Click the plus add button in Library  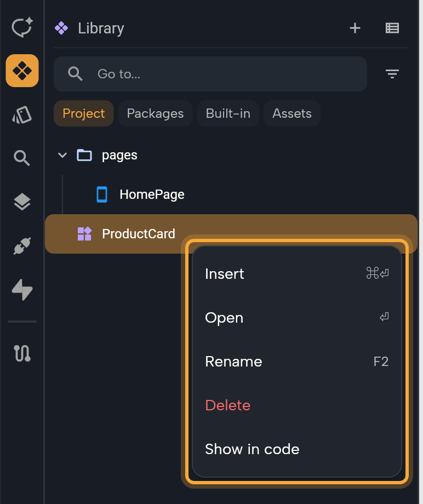355,28
